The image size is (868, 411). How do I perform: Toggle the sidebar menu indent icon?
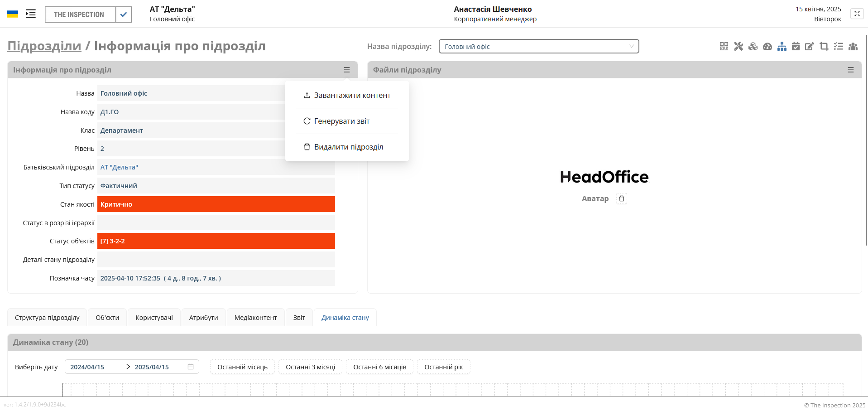pos(31,14)
